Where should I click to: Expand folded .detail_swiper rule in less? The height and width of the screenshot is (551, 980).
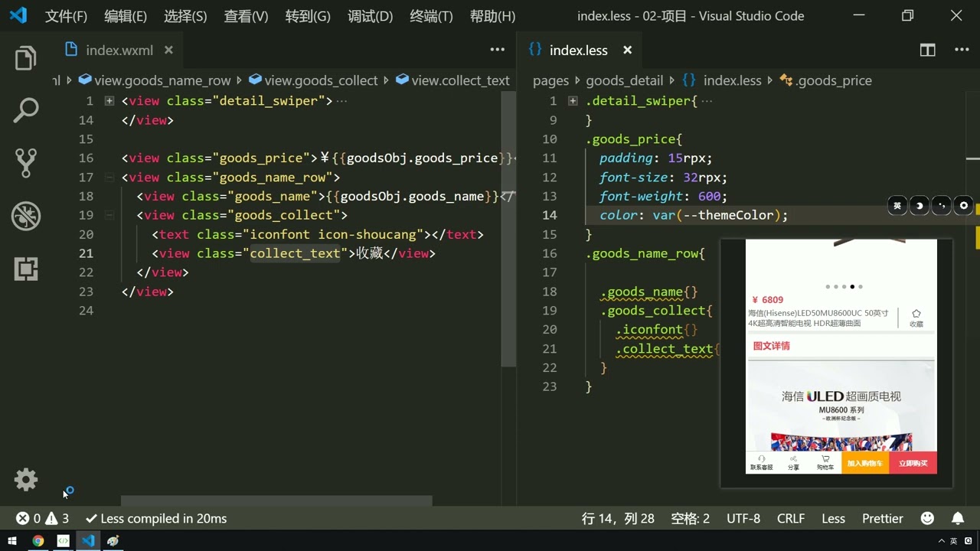[573, 101]
